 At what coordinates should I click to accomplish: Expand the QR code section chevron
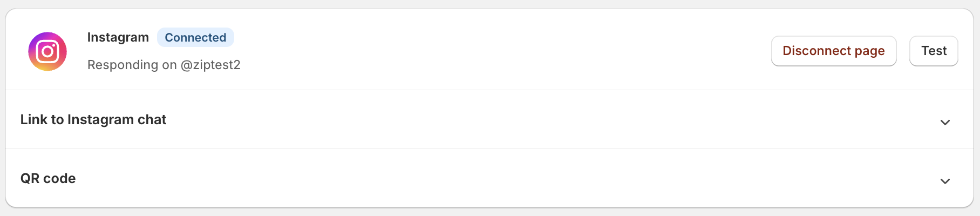[945, 181]
